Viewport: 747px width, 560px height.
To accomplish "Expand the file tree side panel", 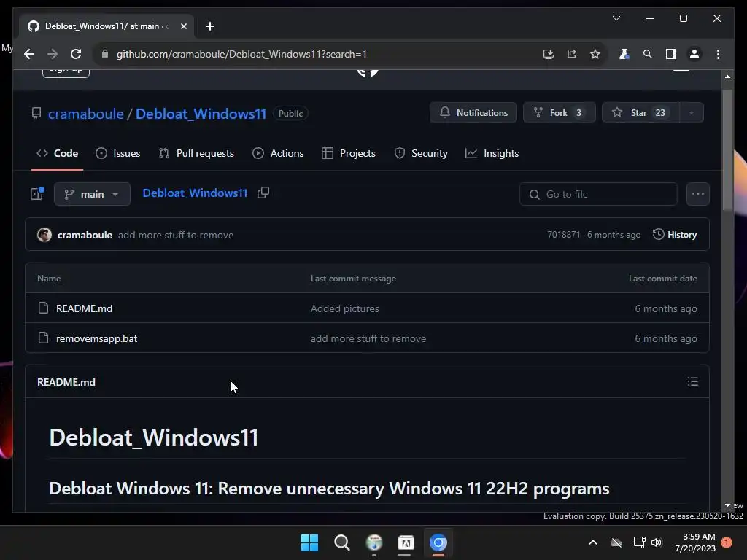I will tap(37, 194).
